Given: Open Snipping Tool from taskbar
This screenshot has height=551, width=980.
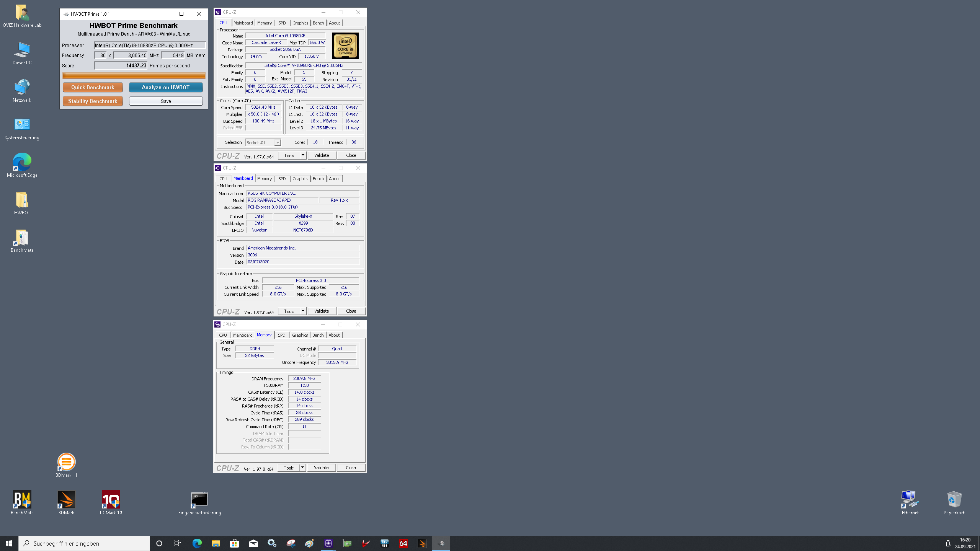Looking at the screenshot, I should tap(291, 543).
